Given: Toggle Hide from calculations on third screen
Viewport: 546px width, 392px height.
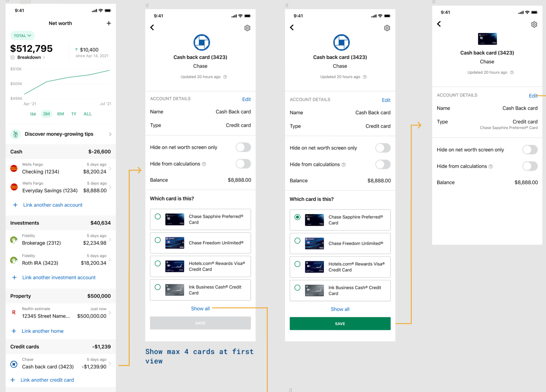Looking at the screenshot, I should (x=382, y=164).
